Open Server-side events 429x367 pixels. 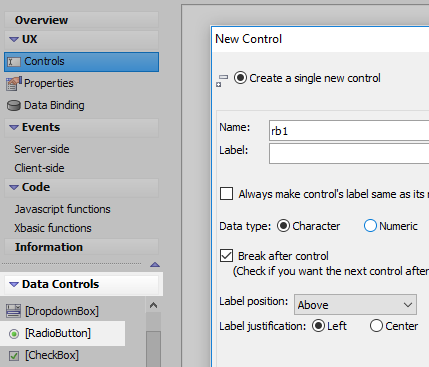[42, 149]
